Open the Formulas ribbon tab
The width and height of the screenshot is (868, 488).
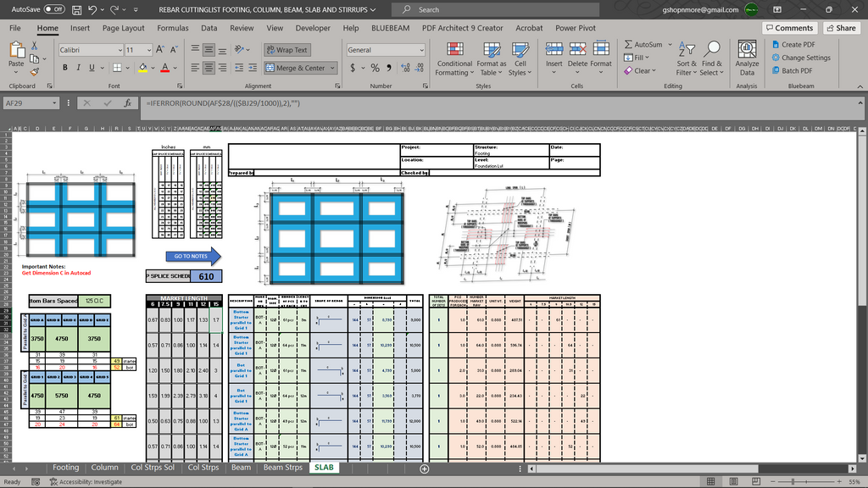point(173,28)
